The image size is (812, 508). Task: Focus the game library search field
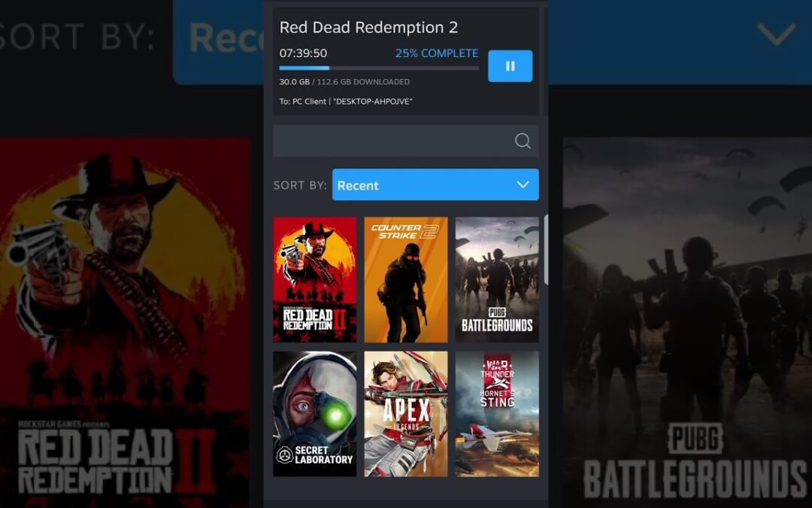pyautogui.click(x=405, y=141)
